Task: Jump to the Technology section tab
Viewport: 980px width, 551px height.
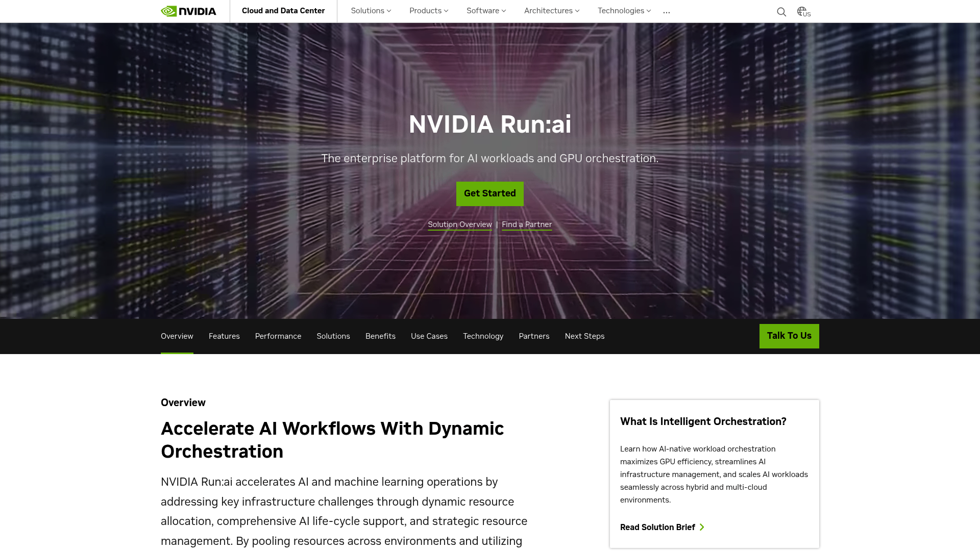Action: pyautogui.click(x=483, y=336)
